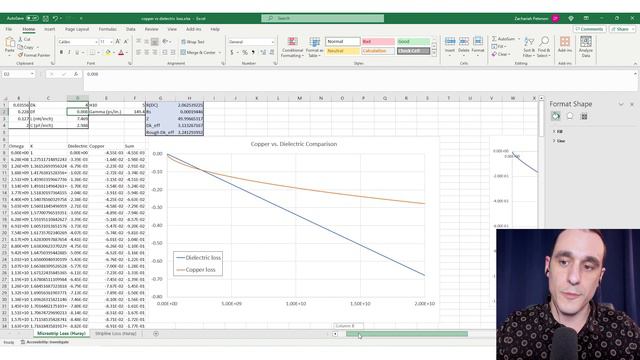Click the horizontal scrollbar thumb

point(407,334)
